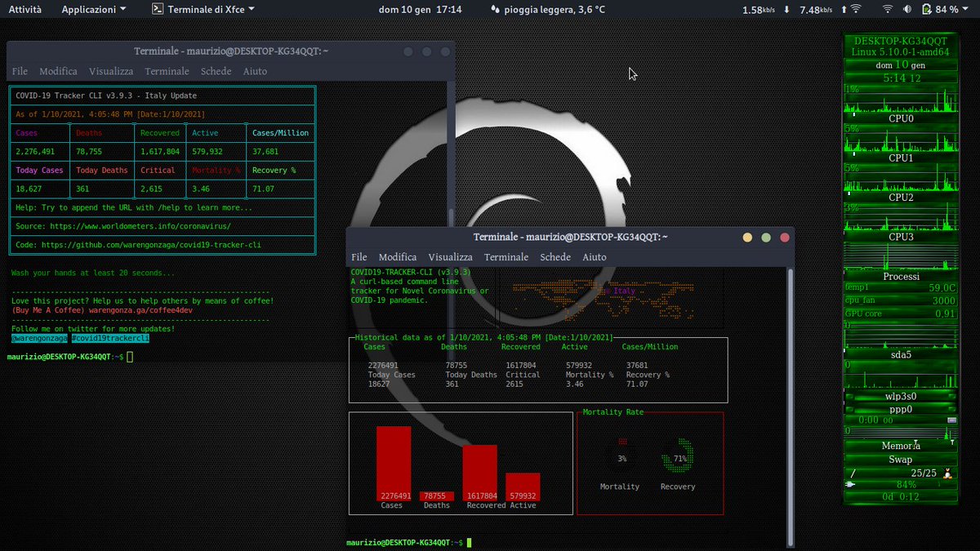This screenshot has width=980, height=551.
Task: Click the yellow minimize button of front terminal
Action: coord(747,238)
